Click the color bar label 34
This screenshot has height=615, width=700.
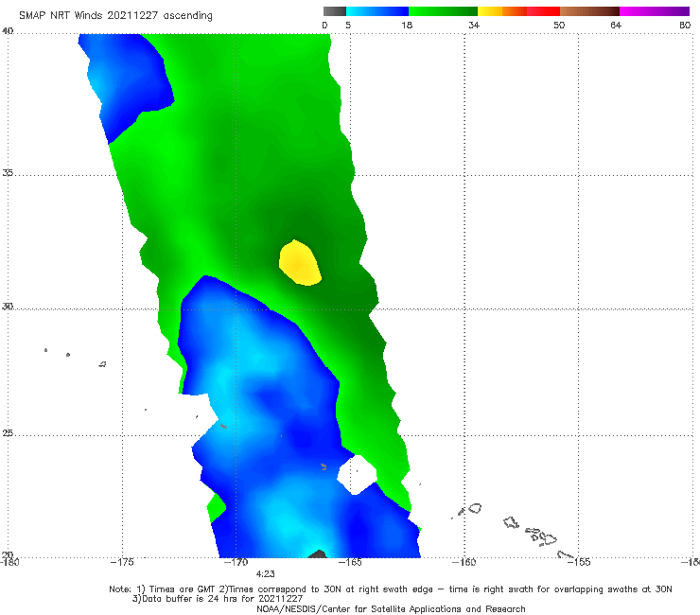tap(474, 26)
